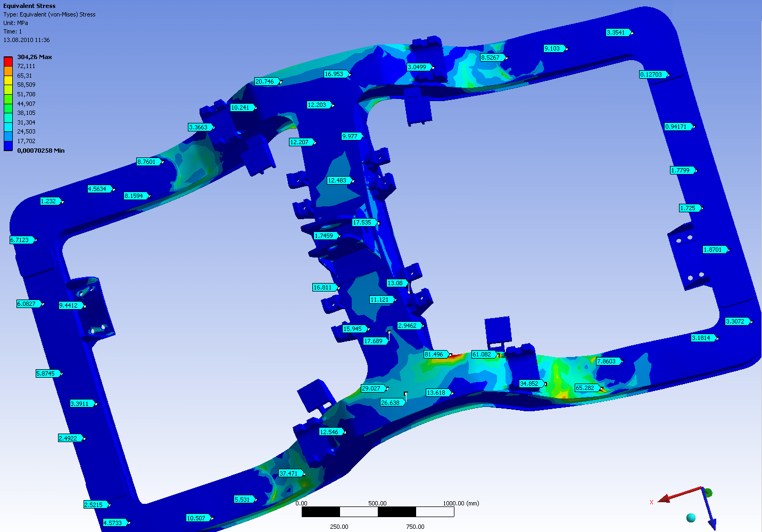Select the 9.4412 probe label
Viewport: 762px width, 532px height.
(x=71, y=305)
